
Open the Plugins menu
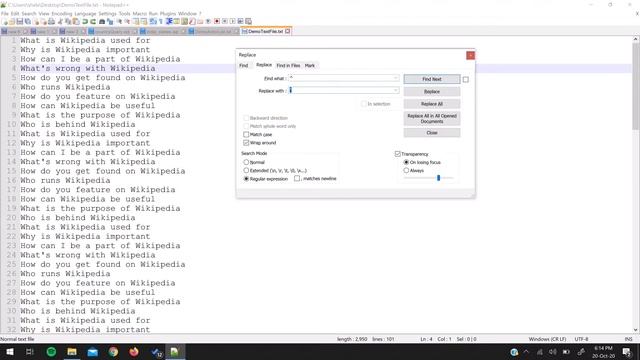(168, 13)
